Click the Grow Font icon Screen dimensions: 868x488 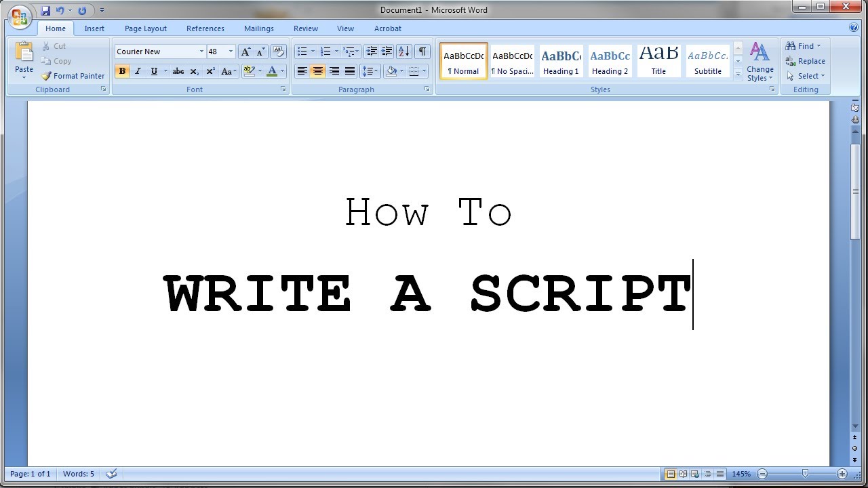coord(245,52)
